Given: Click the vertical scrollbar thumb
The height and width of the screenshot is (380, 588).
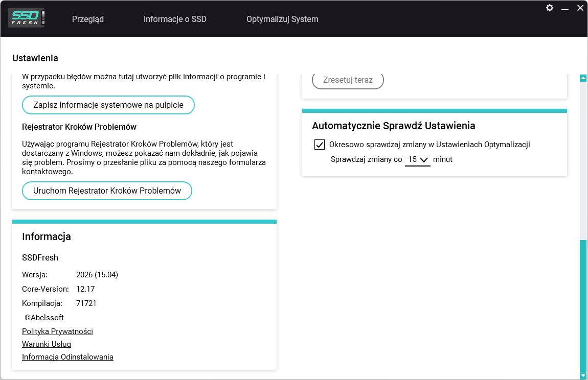Looking at the screenshot, I should click(583, 305).
